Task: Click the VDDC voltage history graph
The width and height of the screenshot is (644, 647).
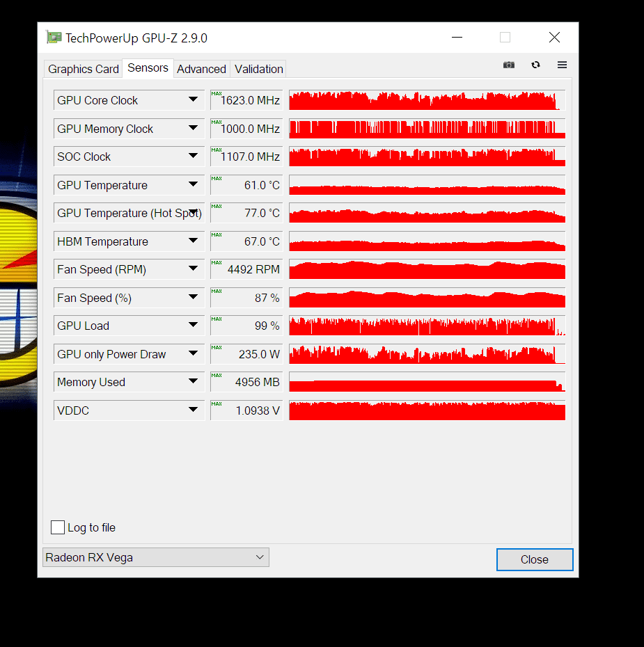Action: (x=427, y=410)
